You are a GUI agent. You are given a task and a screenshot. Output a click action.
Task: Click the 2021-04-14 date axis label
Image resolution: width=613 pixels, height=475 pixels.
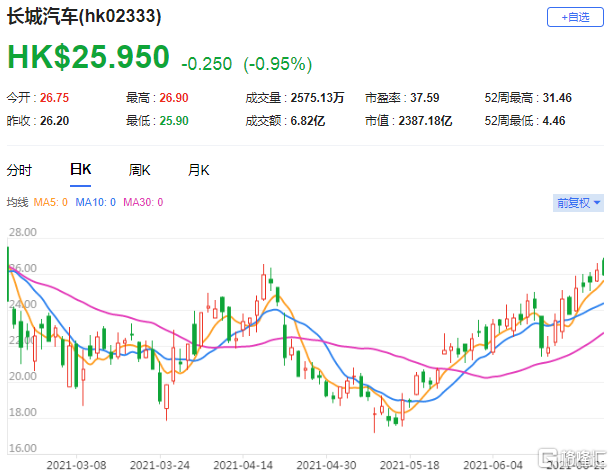(243, 465)
